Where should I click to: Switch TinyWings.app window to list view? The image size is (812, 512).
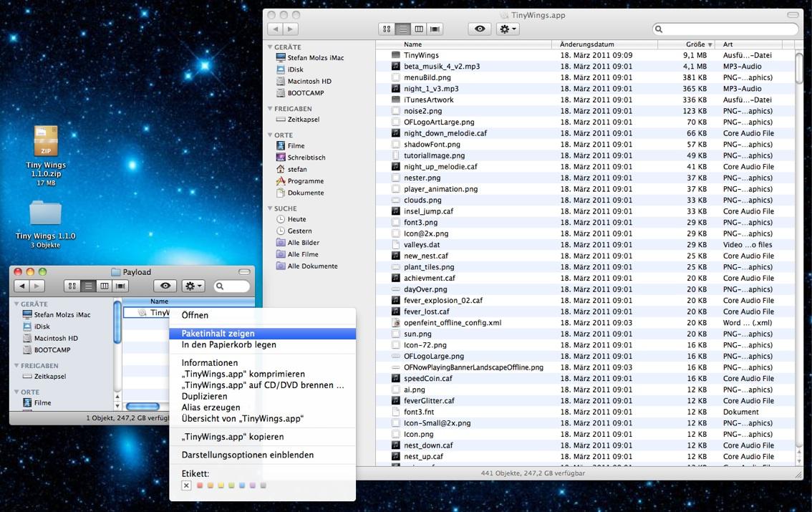tap(402, 29)
